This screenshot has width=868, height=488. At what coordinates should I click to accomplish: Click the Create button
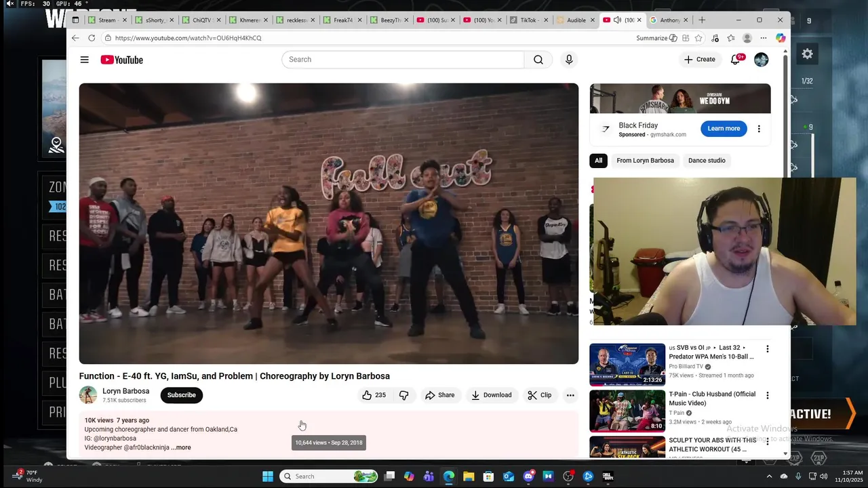tap(699, 60)
